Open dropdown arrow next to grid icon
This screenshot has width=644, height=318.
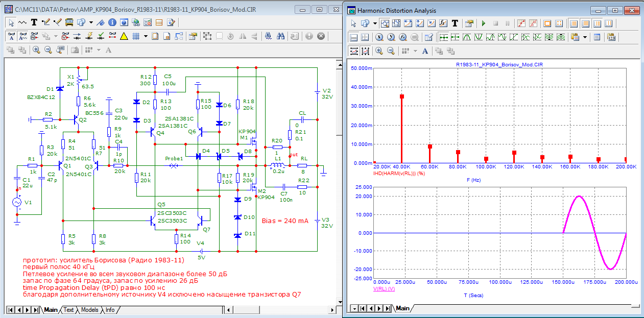click(146, 36)
